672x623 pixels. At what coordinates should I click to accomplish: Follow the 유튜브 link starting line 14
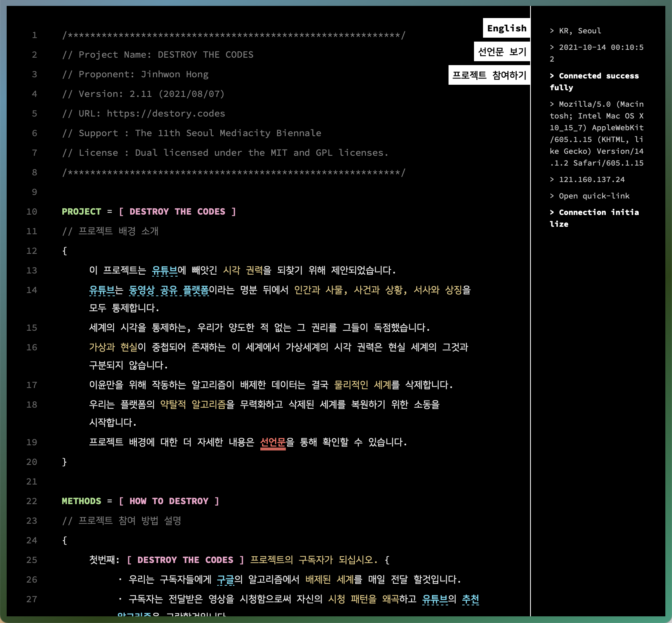coord(102,290)
